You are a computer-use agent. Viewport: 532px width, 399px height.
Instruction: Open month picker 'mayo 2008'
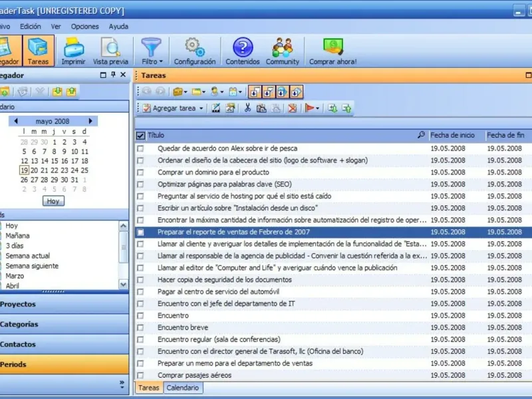[53, 121]
